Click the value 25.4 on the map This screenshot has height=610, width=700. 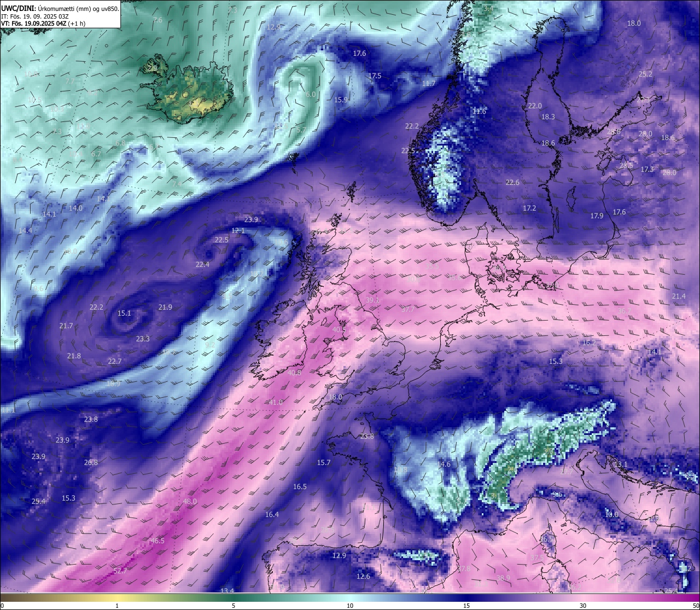click(x=38, y=501)
